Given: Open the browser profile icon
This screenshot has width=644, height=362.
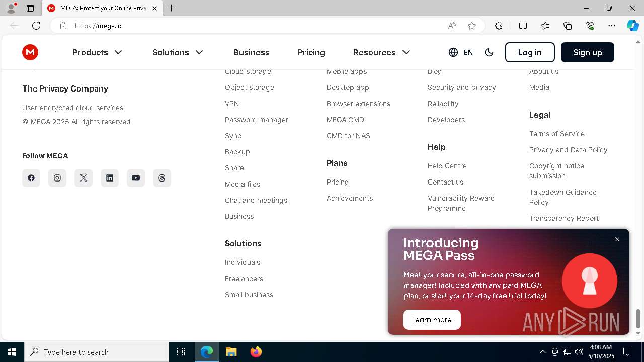Looking at the screenshot, I should tap(11, 8).
